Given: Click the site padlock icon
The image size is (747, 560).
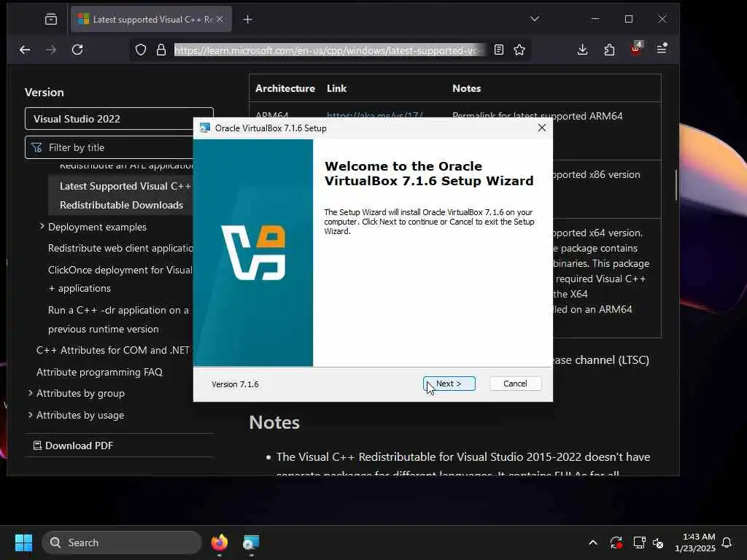Looking at the screenshot, I should tap(161, 50).
